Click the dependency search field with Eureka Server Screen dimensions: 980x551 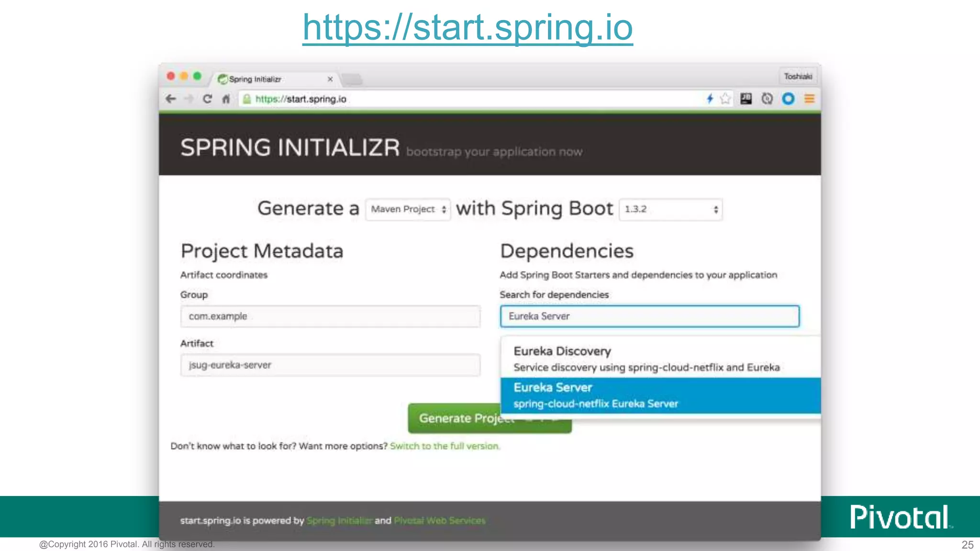(x=650, y=316)
